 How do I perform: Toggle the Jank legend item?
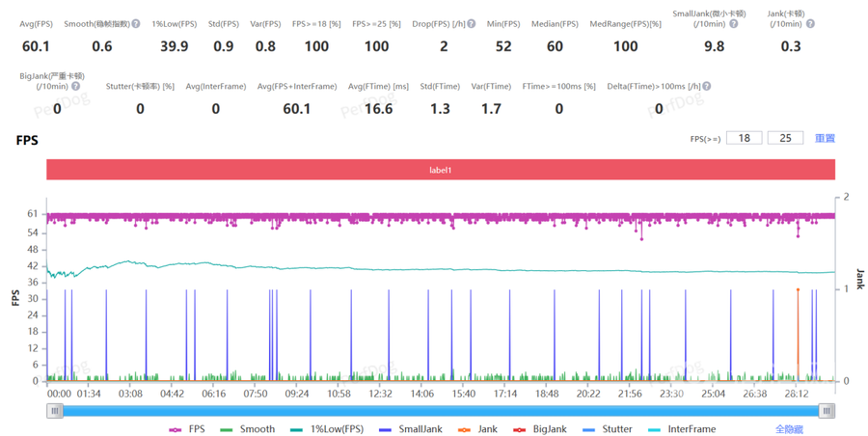(x=478, y=429)
